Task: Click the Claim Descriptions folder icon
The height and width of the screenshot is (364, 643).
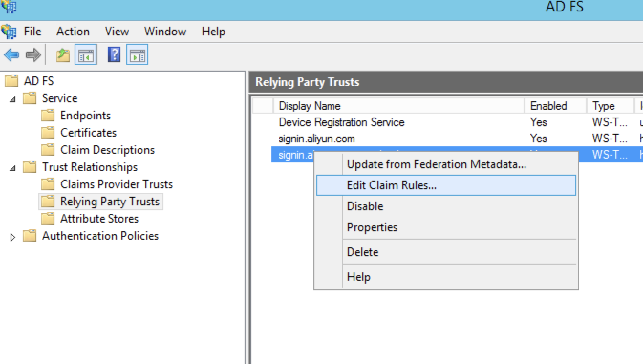Action: pyautogui.click(x=48, y=150)
